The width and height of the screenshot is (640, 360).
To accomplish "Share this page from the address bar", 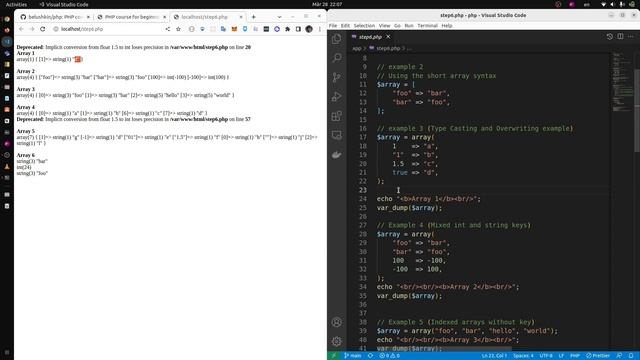I will 167,29.
